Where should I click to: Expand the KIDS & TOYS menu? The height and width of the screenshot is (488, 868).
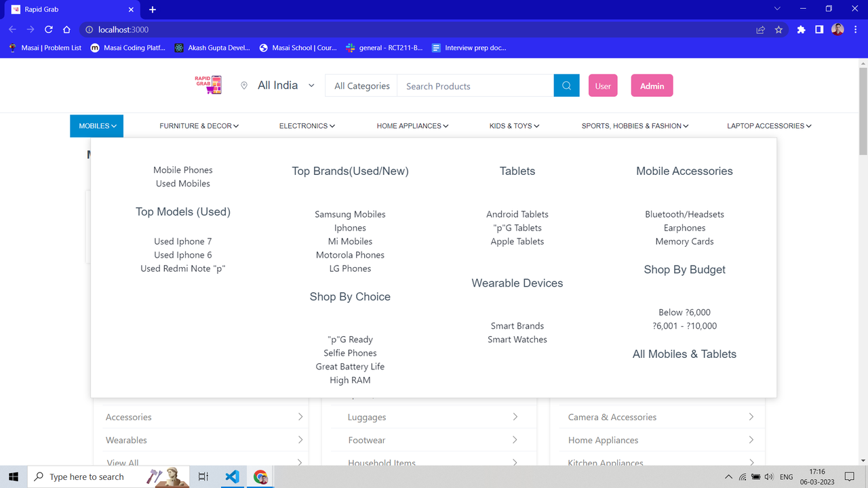(515, 126)
